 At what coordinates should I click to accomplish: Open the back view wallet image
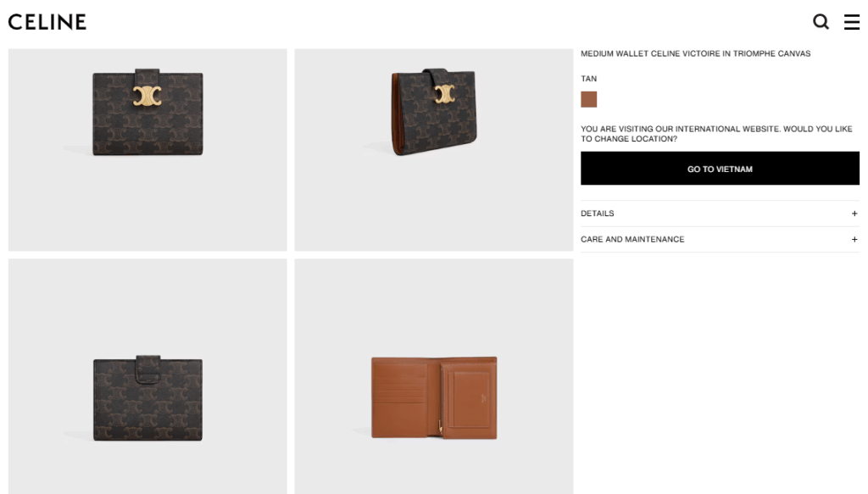tap(147, 376)
